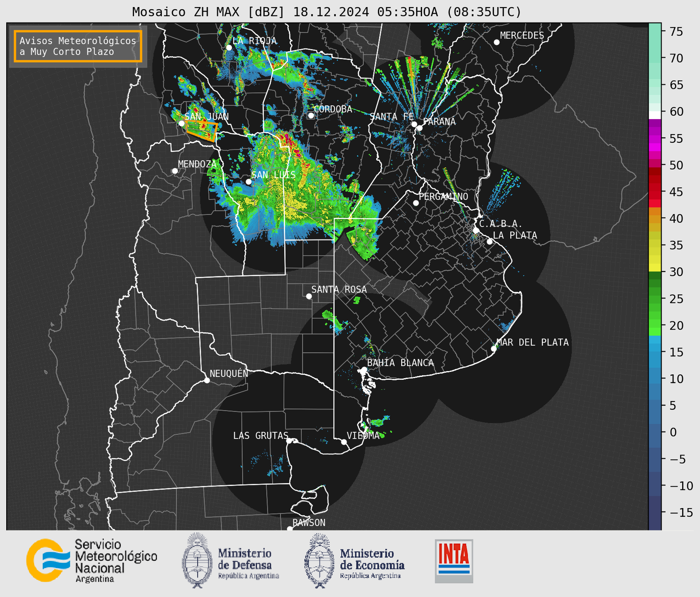Select the La Plata city marker dot
The width and height of the screenshot is (700, 597).
click(x=490, y=242)
